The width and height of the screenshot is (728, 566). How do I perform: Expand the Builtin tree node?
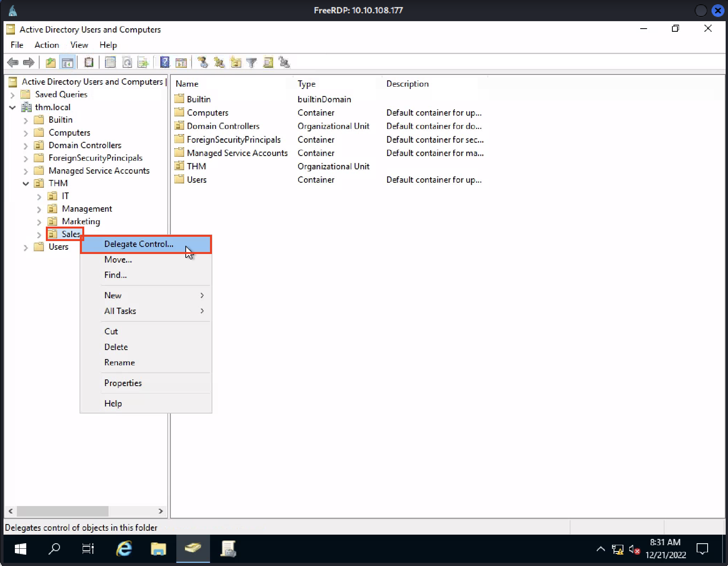[25, 120]
